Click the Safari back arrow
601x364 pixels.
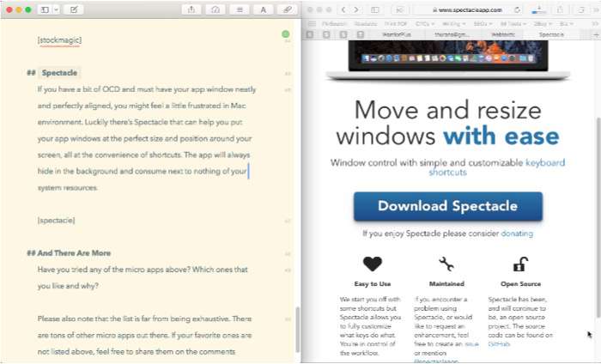pyautogui.click(x=343, y=9)
